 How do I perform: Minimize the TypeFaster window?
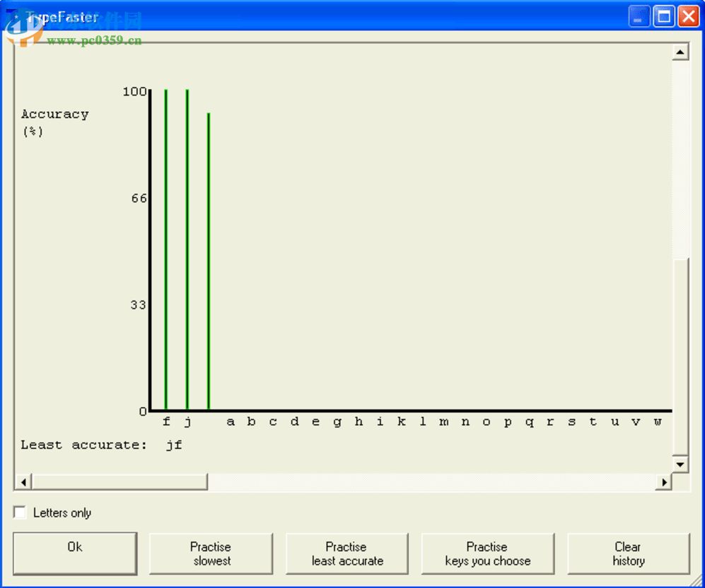pyautogui.click(x=639, y=17)
